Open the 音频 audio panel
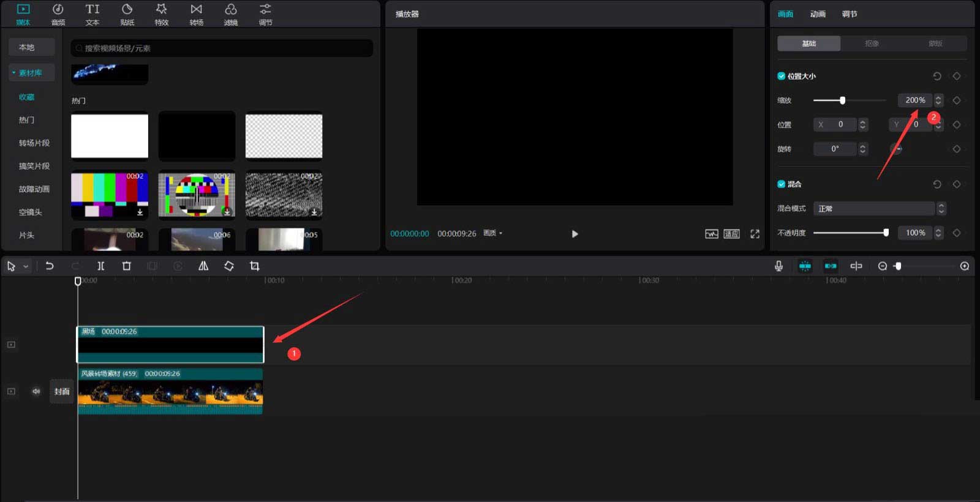The height and width of the screenshot is (502, 980). tap(58, 14)
